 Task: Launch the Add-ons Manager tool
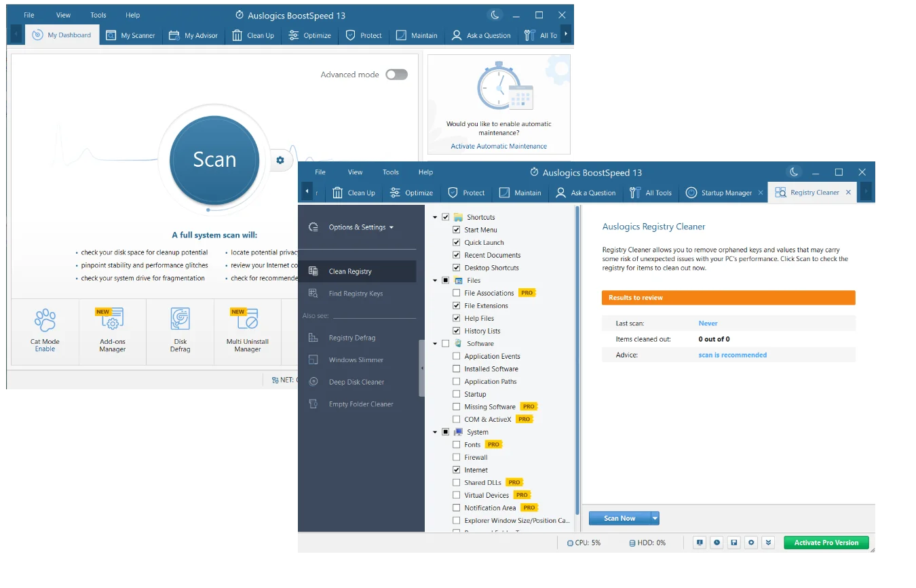(112, 319)
